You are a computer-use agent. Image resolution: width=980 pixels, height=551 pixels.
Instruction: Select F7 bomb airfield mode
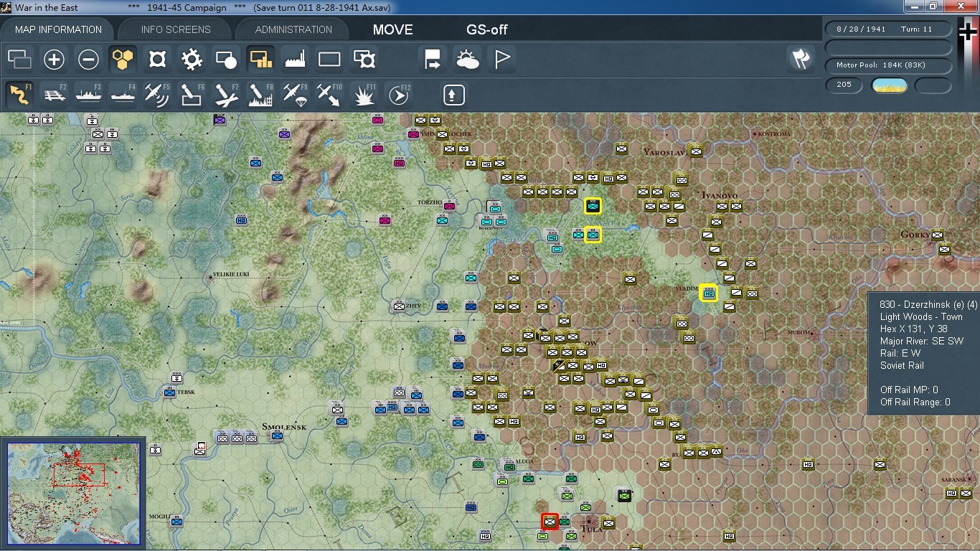click(x=227, y=95)
